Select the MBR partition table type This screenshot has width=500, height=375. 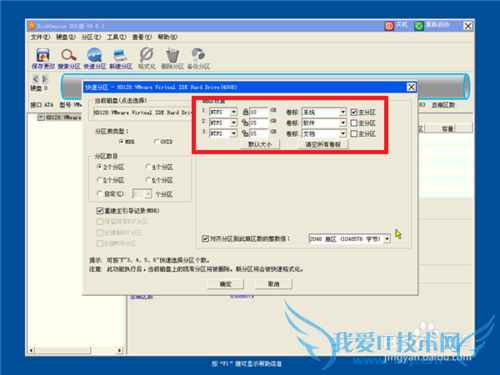(x=121, y=142)
